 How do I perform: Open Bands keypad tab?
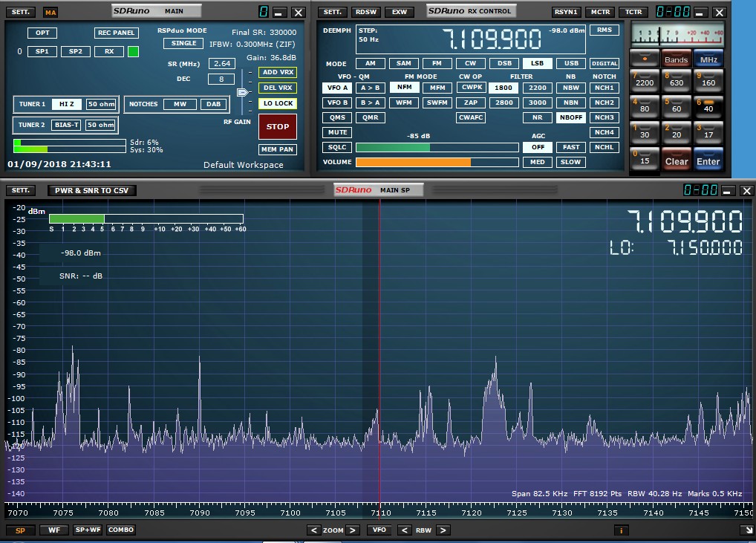(x=676, y=59)
